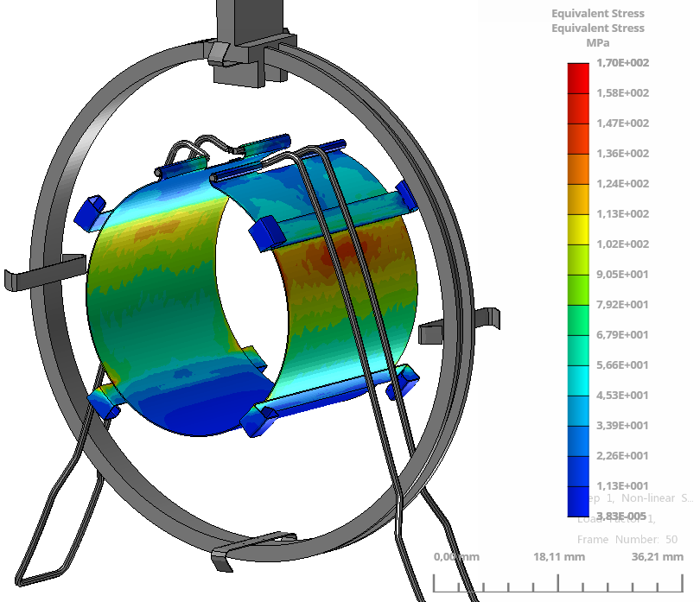
Task: Click the 36,21 mm scale label
Action: click(x=659, y=557)
